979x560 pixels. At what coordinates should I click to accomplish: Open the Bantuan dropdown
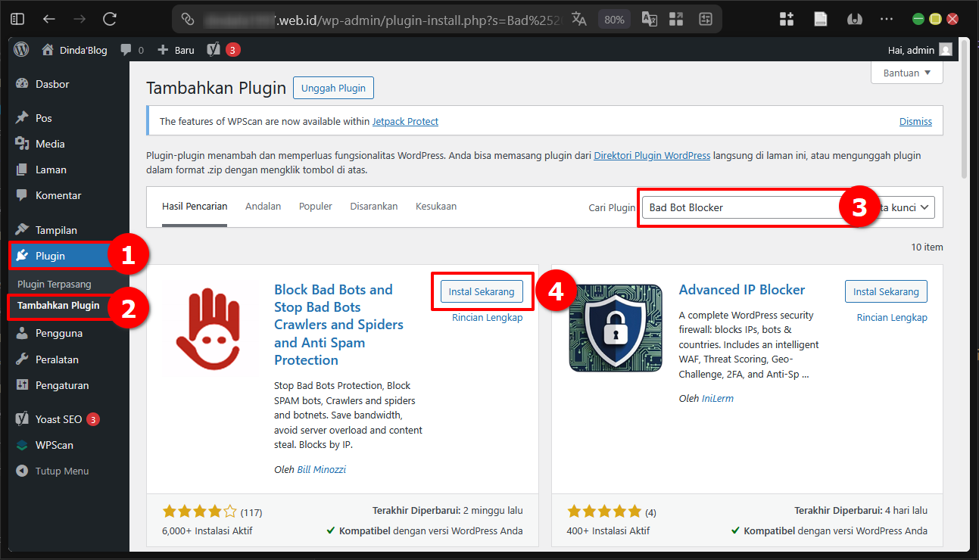click(906, 73)
